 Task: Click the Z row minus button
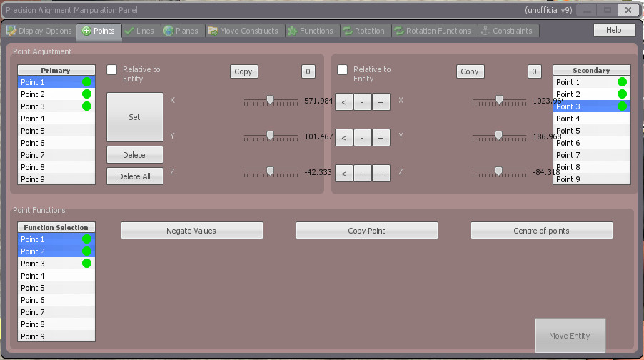362,174
